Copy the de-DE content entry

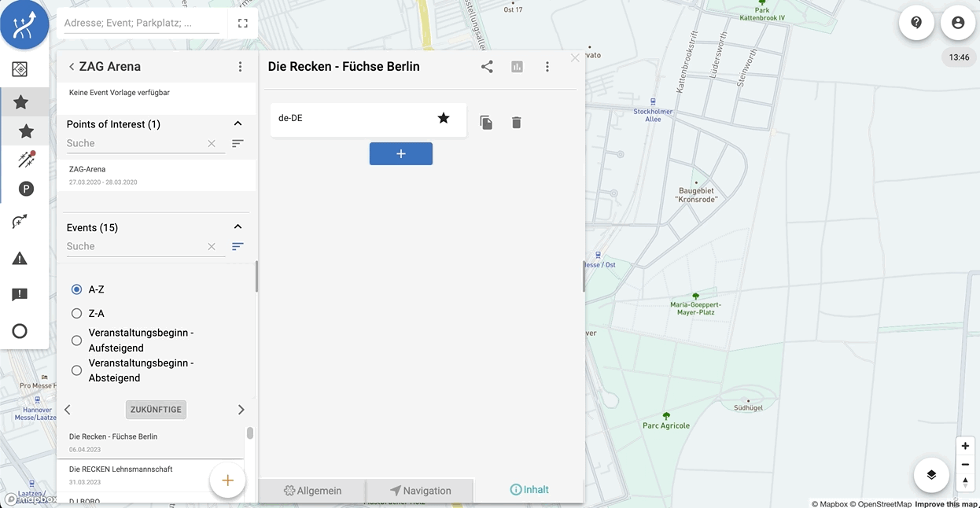pos(486,123)
